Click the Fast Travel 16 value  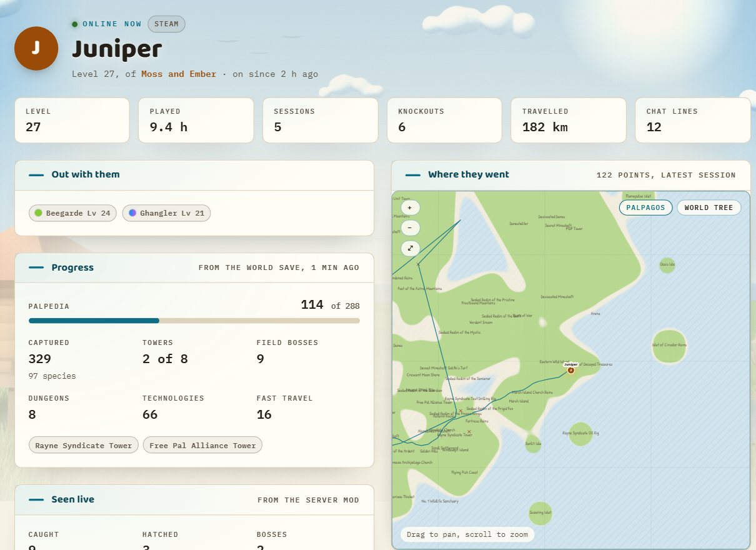pos(264,414)
